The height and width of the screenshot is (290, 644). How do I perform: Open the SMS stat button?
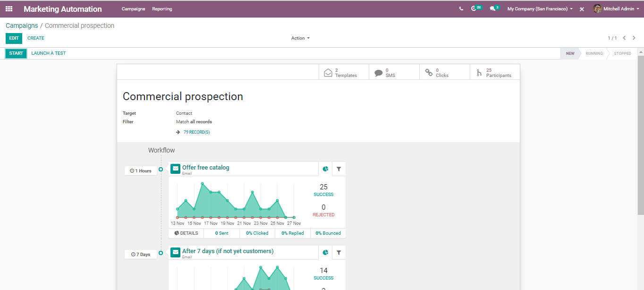point(394,72)
